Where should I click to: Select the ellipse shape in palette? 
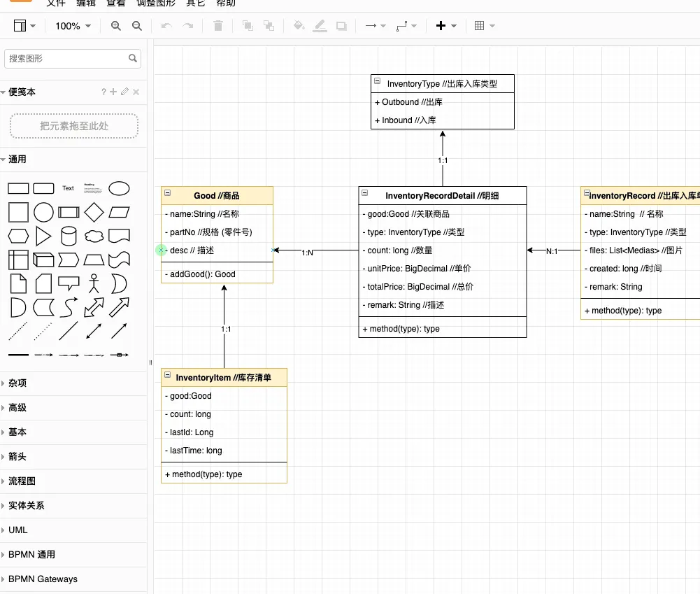click(x=119, y=188)
